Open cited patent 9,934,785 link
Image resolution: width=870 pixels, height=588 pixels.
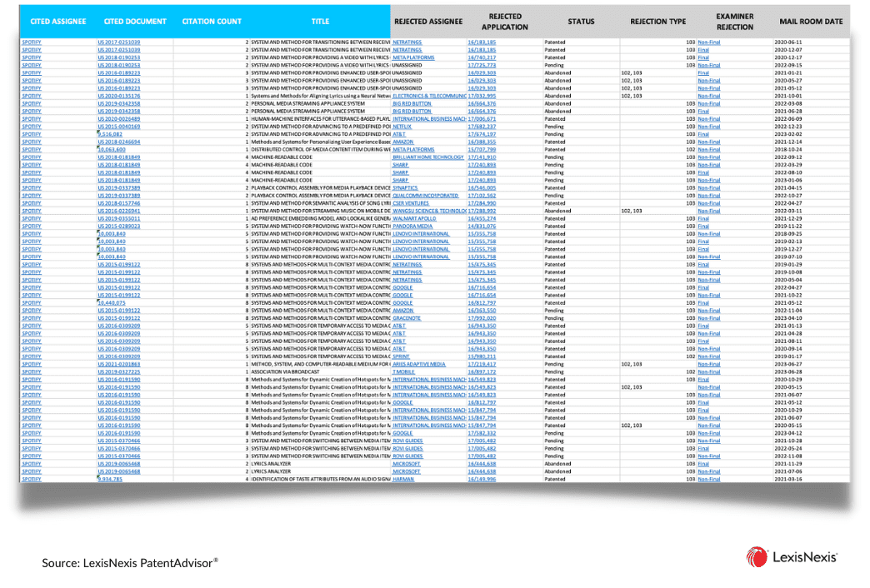110,479
